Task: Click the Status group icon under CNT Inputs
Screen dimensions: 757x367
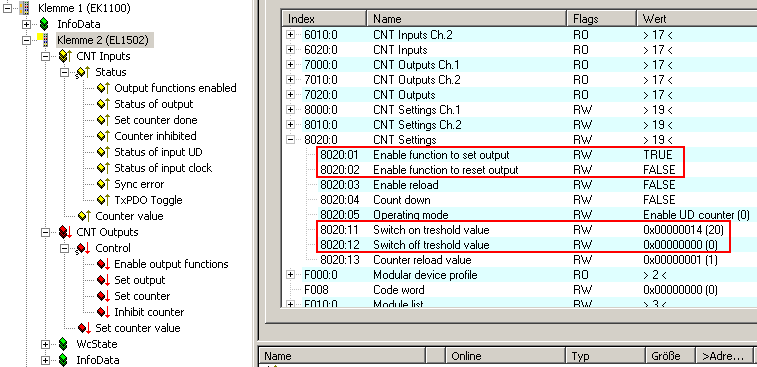Action: [83, 72]
